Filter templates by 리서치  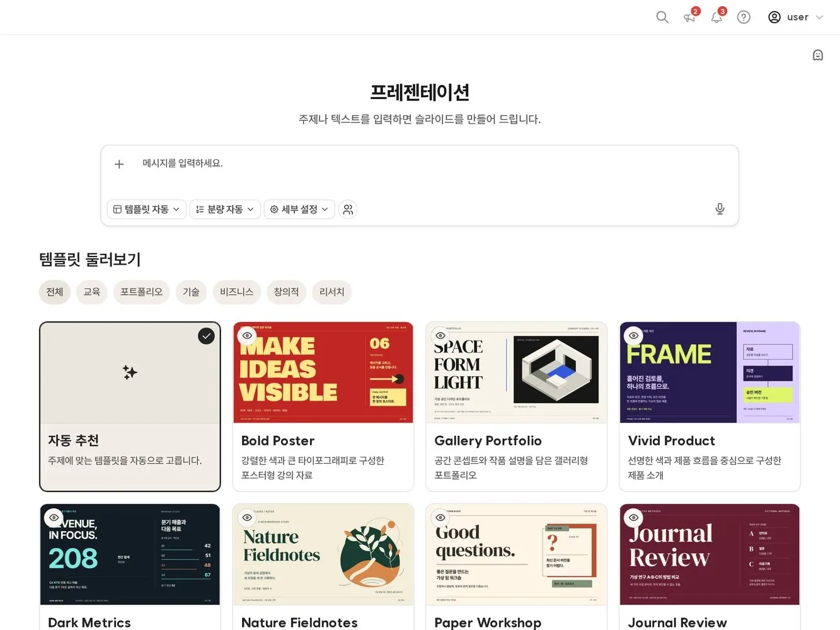click(x=332, y=292)
